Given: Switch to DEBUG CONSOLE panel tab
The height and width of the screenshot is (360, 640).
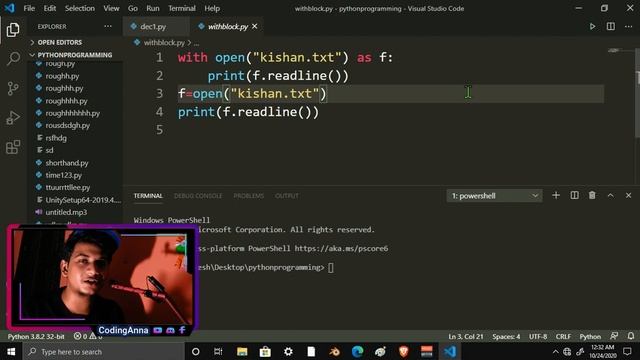Looking at the screenshot, I should point(198,196).
